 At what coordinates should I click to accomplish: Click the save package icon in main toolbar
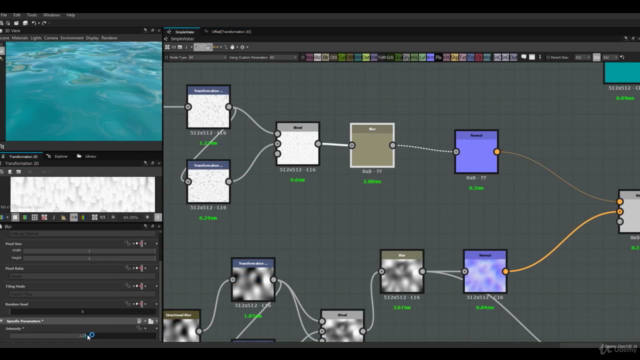tap(16, 23)
